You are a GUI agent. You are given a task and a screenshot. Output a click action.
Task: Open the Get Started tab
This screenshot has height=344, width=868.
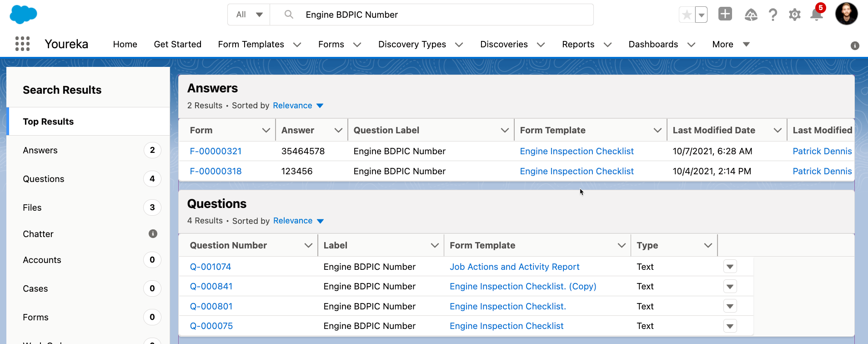[x=177, y=44]
